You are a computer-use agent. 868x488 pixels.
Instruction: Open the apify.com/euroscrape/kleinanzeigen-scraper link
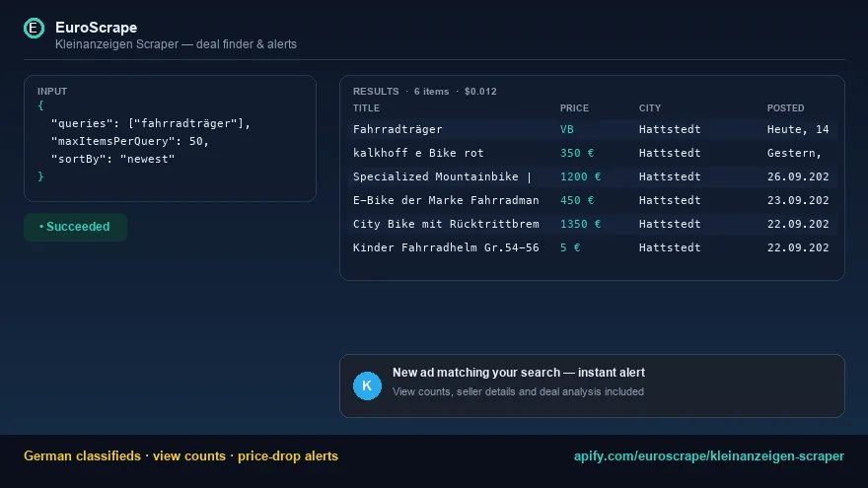[708, 455]
